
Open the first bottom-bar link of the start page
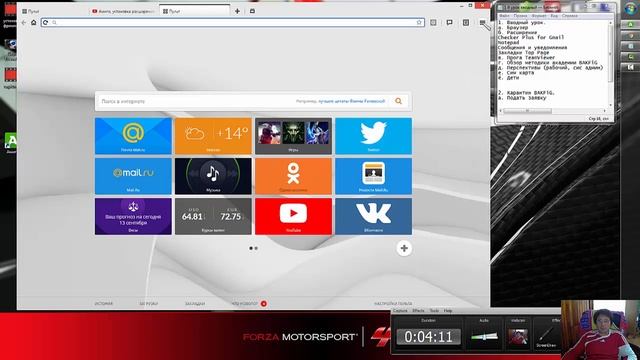pyautogui.click(x=104, y=304)
